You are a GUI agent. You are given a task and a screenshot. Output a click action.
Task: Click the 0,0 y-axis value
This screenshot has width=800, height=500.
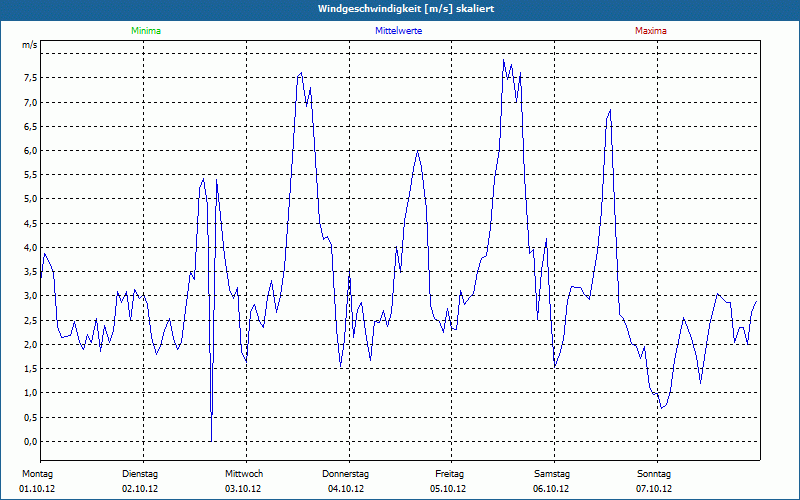click(30, 441)
